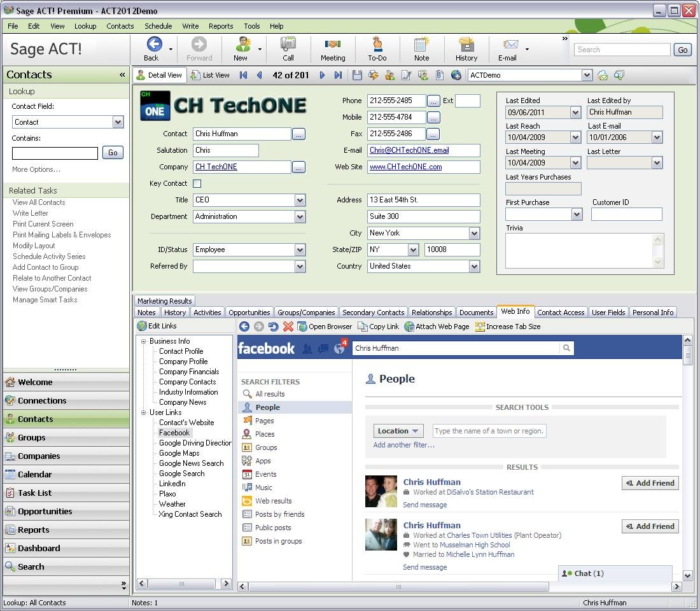Click the refresh icon in Web Info toolbar
The image size is (700, 611).
click(273, 327)
